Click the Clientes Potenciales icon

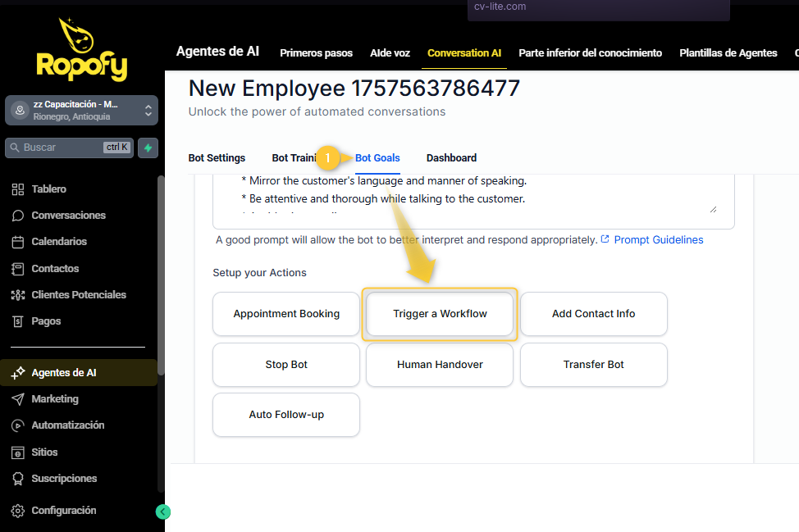coord(18,295)
